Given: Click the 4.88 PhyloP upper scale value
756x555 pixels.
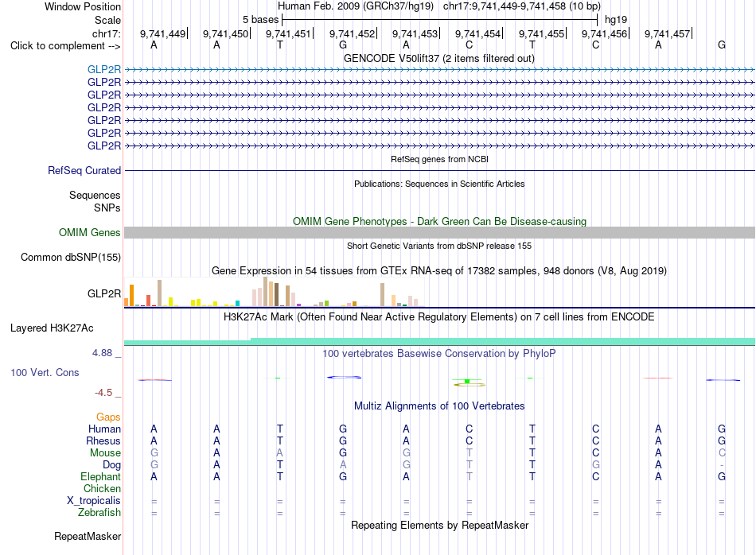Looking at the screenshot, I should tap(102, 353).
